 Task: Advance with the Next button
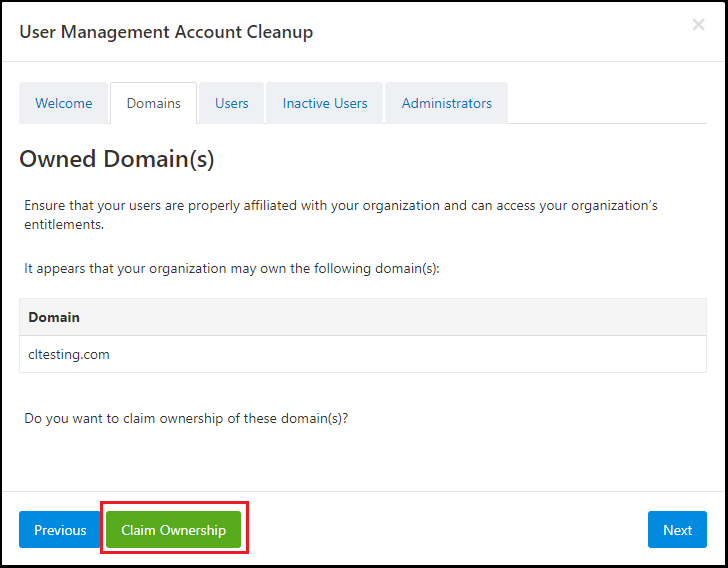click(x=677, y=529)
